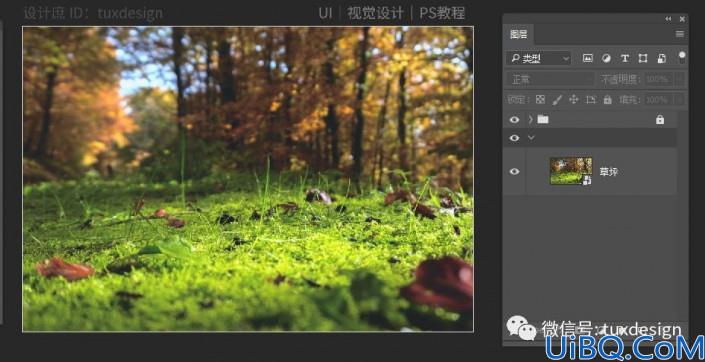
Task: Filter layers by type (T) icon
Action: (625, 58)
